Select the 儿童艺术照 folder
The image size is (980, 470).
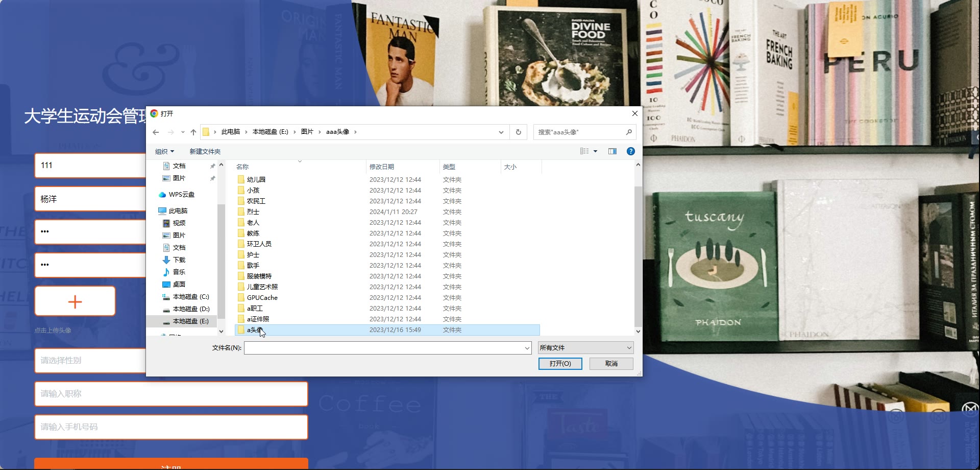tap(262, 287)
